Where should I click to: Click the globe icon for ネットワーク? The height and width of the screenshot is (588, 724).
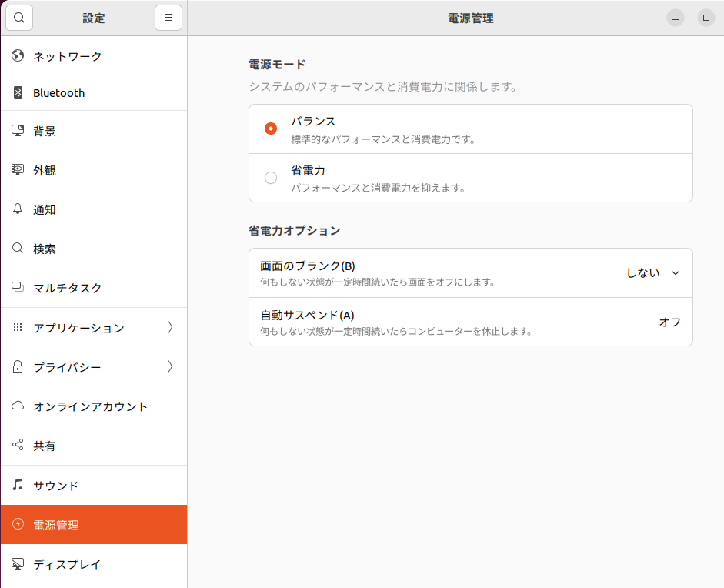click(x=18, y=56)
